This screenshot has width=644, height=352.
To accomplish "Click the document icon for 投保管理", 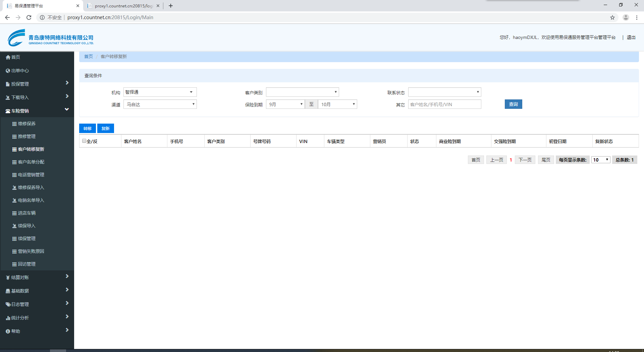I will point(8,84).
